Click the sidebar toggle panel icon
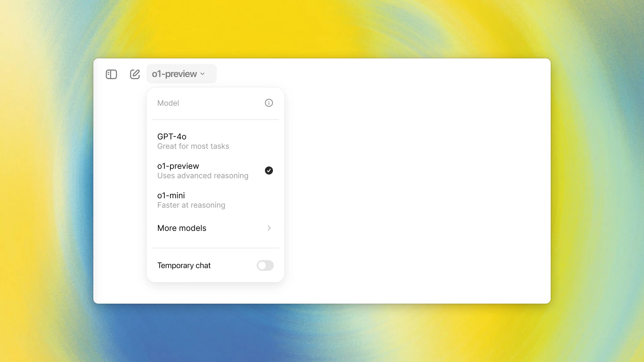The image size is (644, 362). (x=111, y=74)
